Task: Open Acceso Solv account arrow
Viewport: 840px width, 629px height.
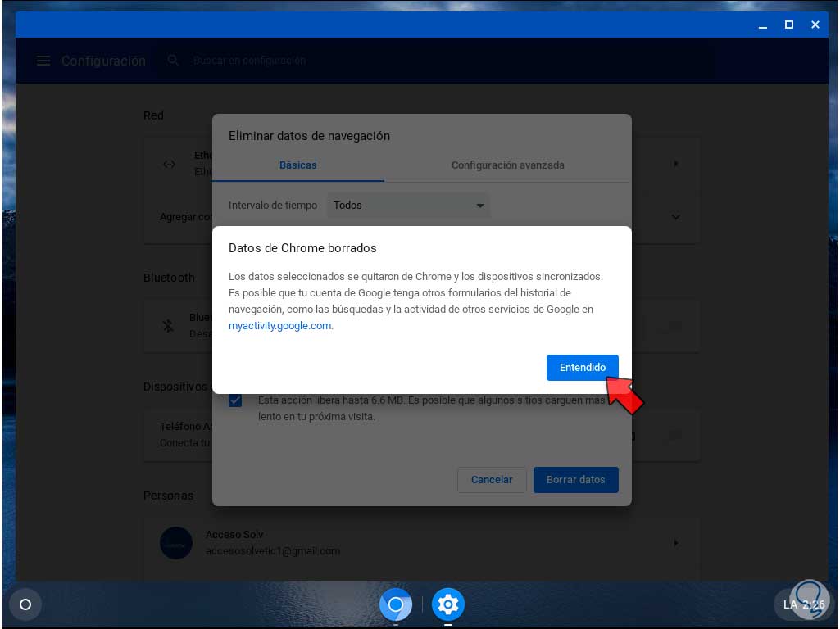Action: pyautogui.click(x=676, y=543)
